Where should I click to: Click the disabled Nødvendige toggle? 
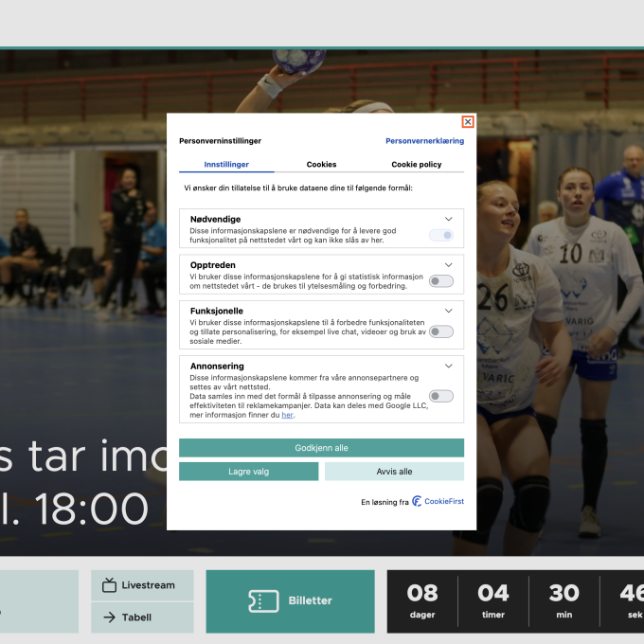440,235
